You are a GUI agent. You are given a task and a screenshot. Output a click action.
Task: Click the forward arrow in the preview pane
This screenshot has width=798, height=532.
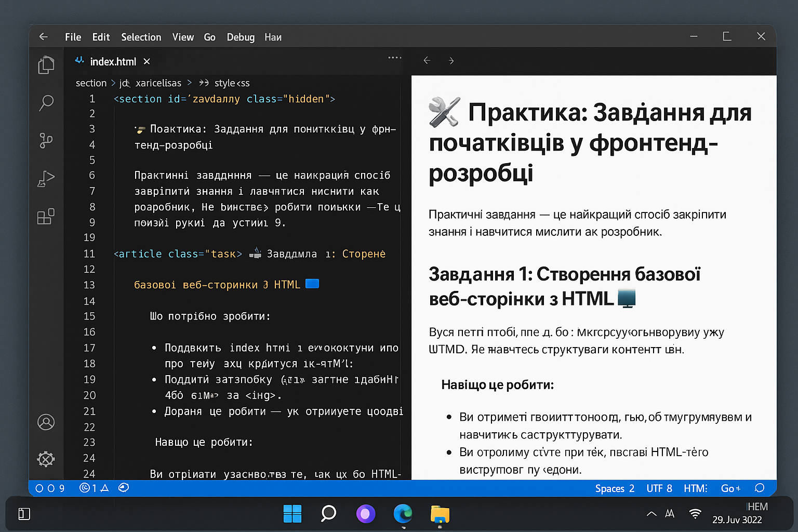pyautogui.click(x=451, y=61)
